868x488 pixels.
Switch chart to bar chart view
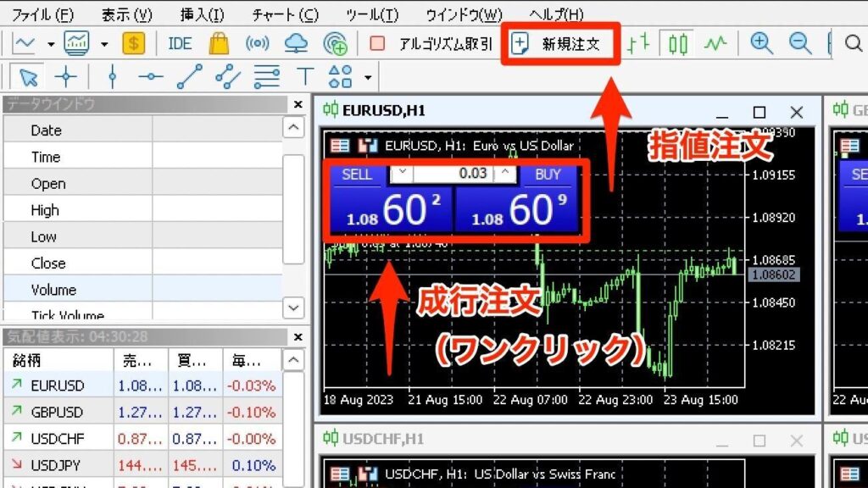638,44
